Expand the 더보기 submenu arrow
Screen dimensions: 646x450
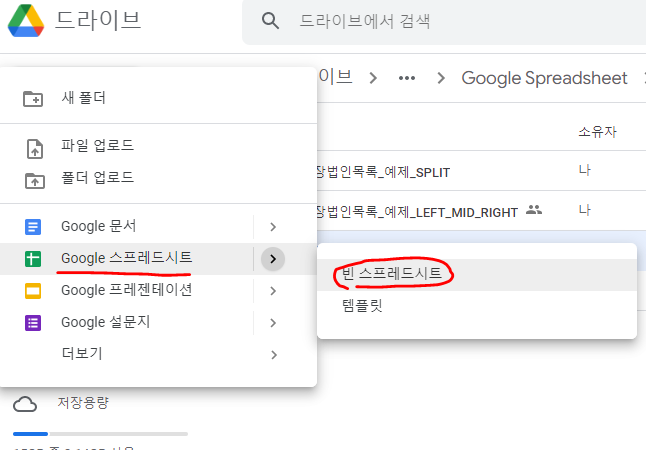(x=274, y=355)
